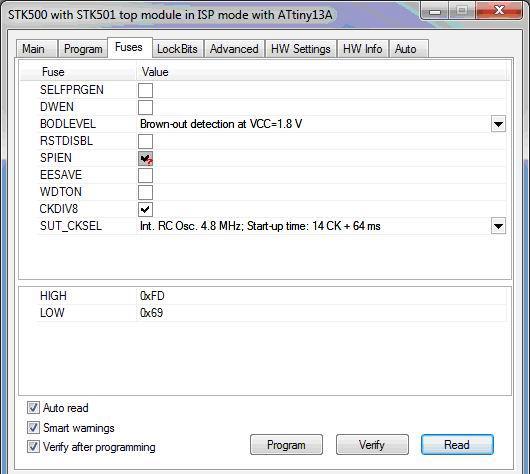Uncheck the CKDIV8 fuse checkbox
Image resolution: width=530 pixels, height=474 pixels.
145,209
